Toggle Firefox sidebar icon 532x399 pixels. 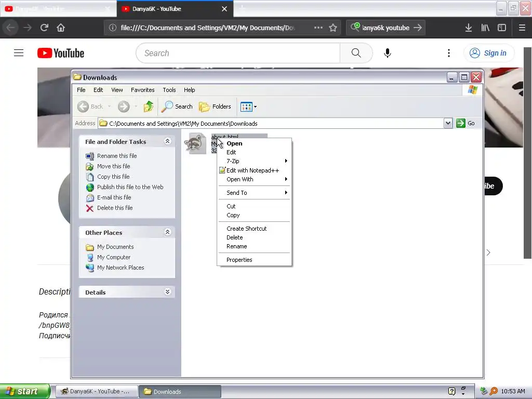pyautogui.click(x=502, y=28)
